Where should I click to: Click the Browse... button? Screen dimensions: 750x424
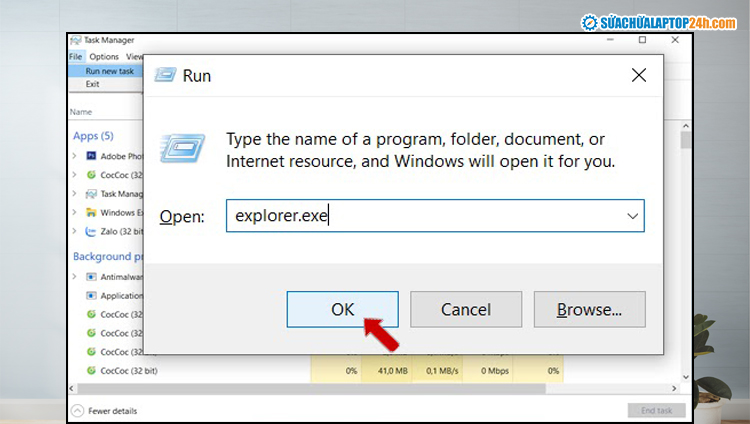click(589, 309)
